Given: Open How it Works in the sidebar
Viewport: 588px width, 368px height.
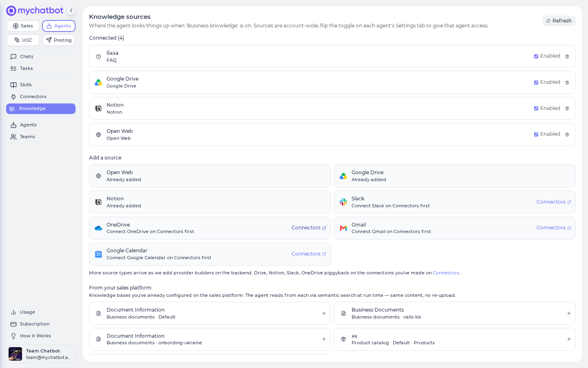Looking at the screenshot, I should pyautogui.click(x=41, y=336).
